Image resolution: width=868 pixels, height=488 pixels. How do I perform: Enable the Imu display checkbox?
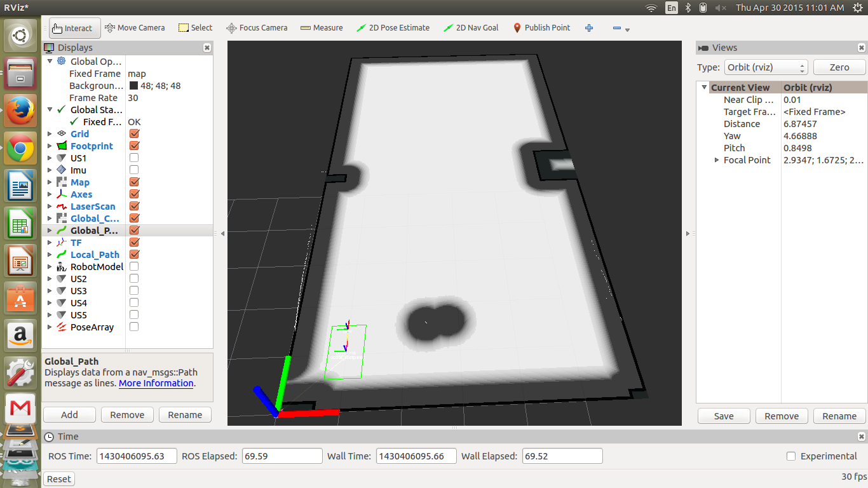(x=134, y=170)
